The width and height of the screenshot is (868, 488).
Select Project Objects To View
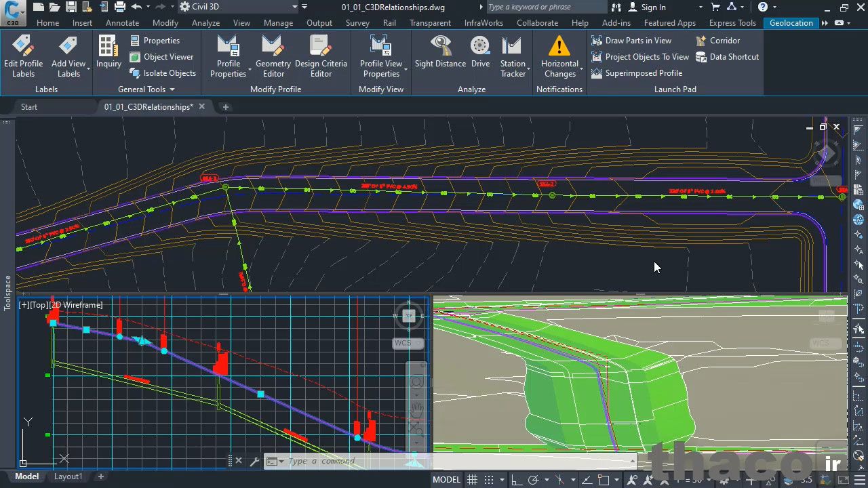click(x=640, y=57)
